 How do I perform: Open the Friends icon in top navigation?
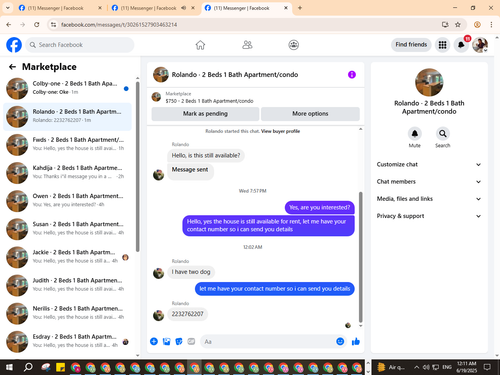coord(247,45)
